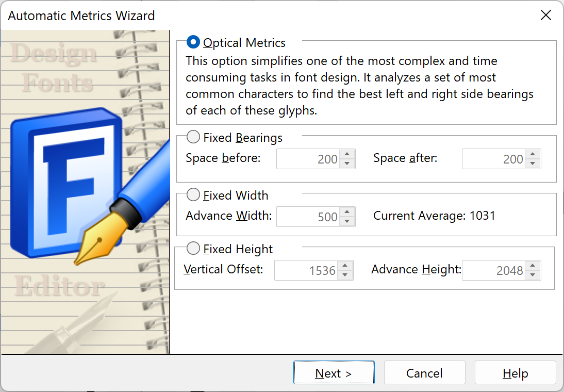Enable the Fixed Height option

193,249
